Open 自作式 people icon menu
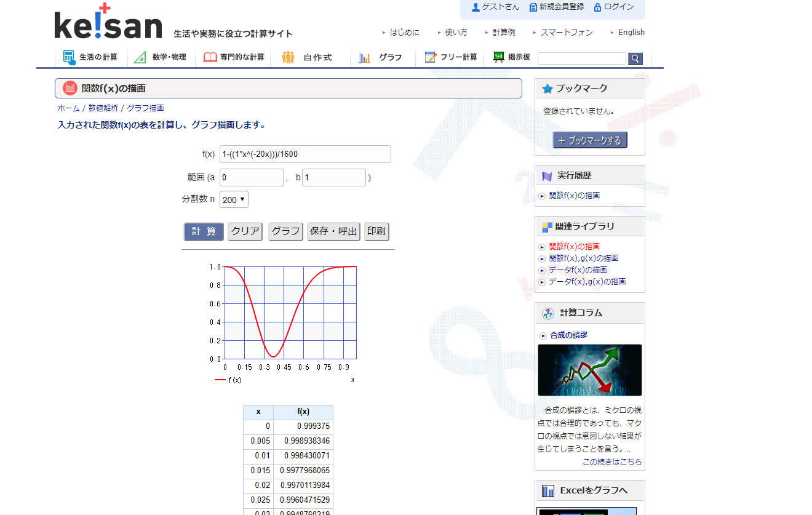Screen dimensions: 812x515 [x=308, y=57]
